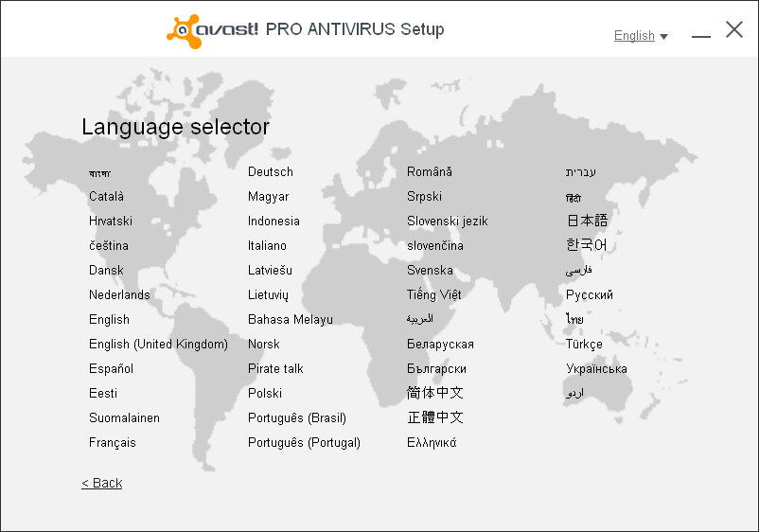
Task: Close the Avast setup window
Action: [734, 29]
